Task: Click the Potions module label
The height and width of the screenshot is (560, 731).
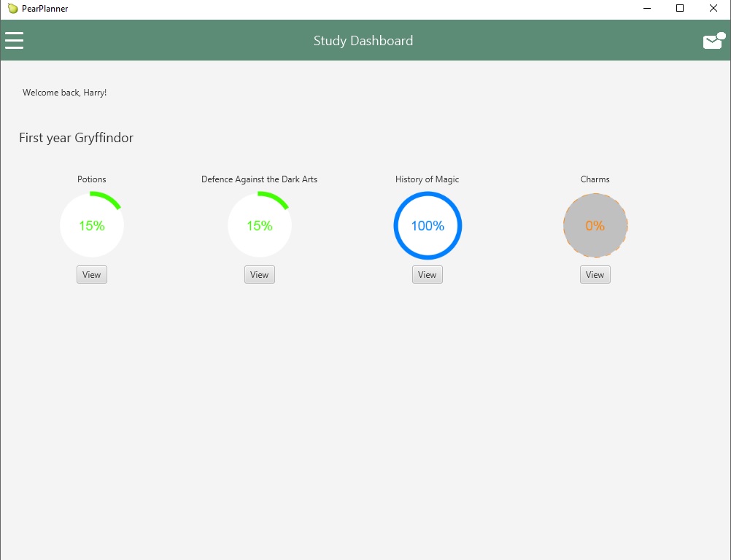Action: pos(92,179)
